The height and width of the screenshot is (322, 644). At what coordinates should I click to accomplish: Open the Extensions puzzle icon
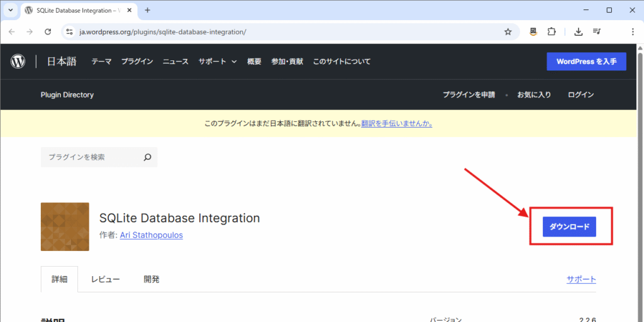[551, 31]
